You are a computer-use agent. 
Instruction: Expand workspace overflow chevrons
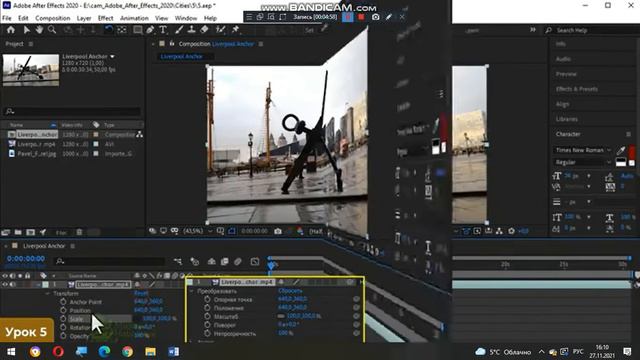coord(533,30)
